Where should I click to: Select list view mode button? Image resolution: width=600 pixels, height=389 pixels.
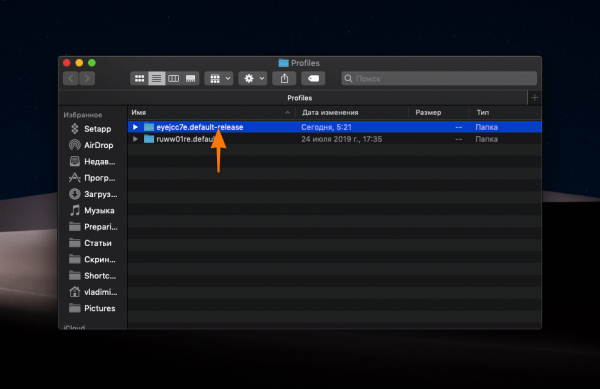157,78
